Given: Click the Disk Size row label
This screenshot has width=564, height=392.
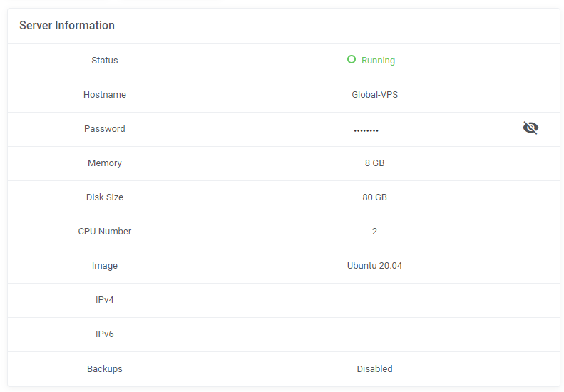Looking at the screenshot, I should click(x=105, y=197).
